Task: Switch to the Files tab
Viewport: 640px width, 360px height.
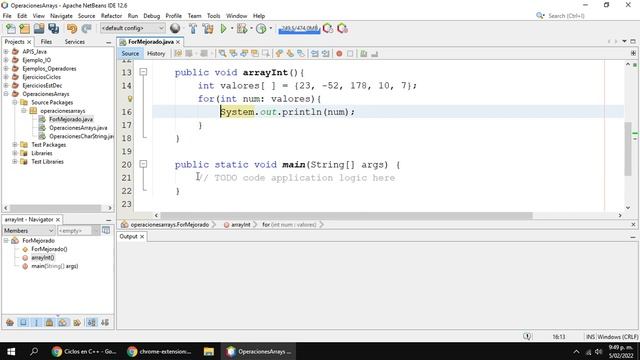Action: [46, 42]
